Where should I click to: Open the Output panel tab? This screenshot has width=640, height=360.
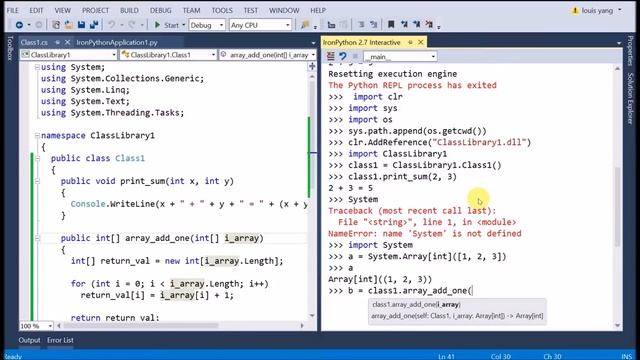tap(29, 340)
